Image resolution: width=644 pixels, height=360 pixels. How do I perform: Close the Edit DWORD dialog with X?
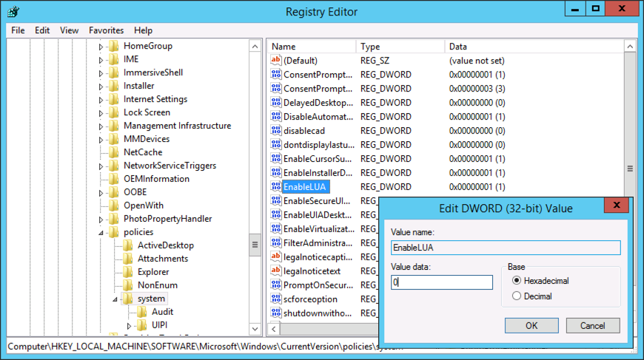click(617, 205)
